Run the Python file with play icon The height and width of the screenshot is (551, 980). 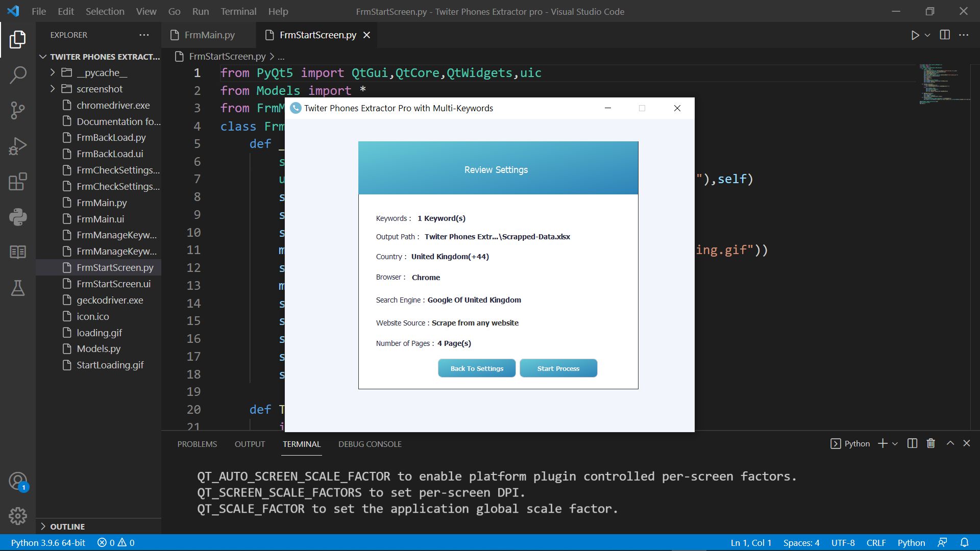915,35
